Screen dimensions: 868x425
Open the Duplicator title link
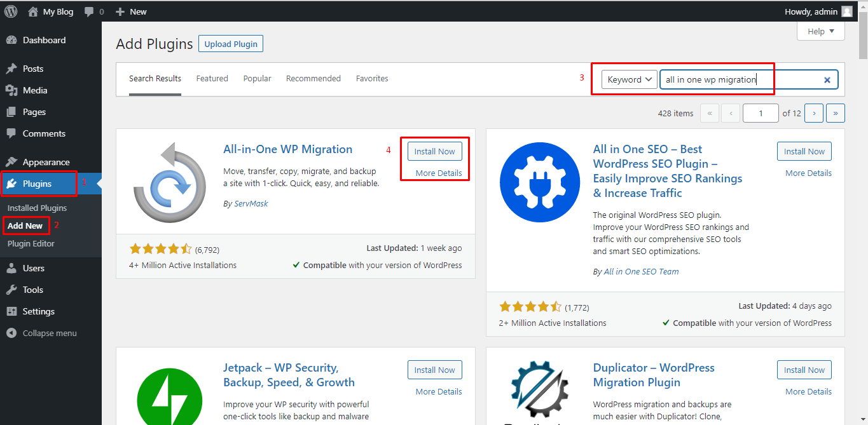654,375
